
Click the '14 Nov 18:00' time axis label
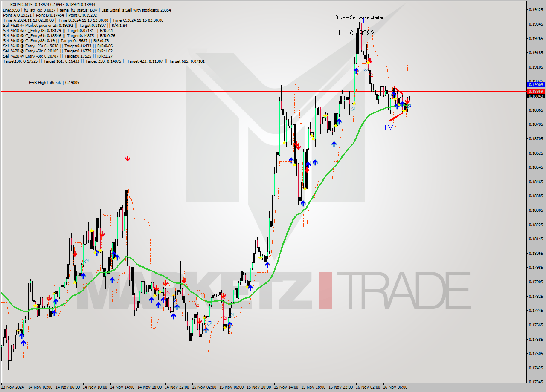click(x=149, y=387)
